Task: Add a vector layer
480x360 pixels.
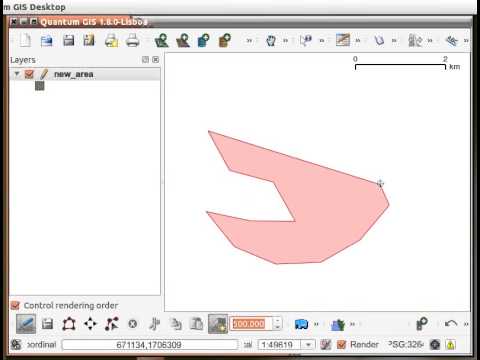Action: tap(162, 41)
